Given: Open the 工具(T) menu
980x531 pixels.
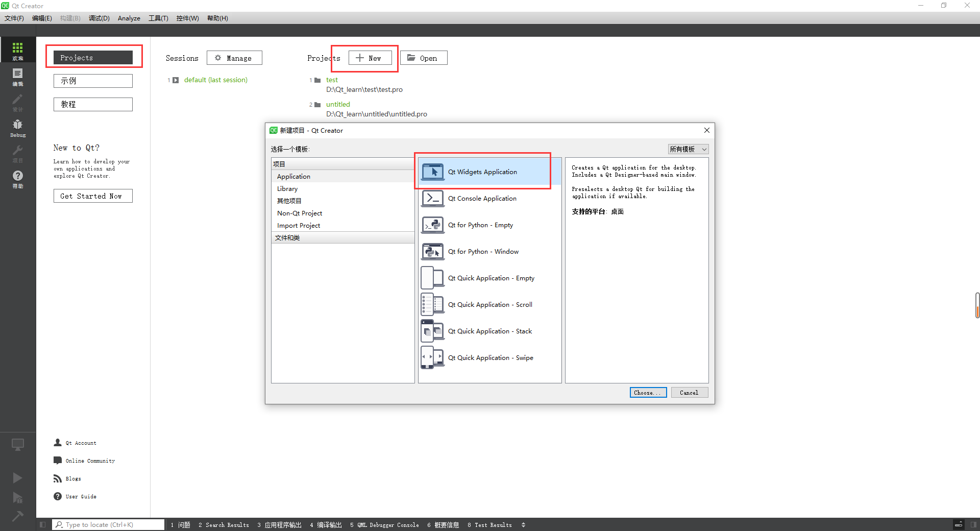Looking at the screenshot, I should pyautogui.click(x=158, y=18).
